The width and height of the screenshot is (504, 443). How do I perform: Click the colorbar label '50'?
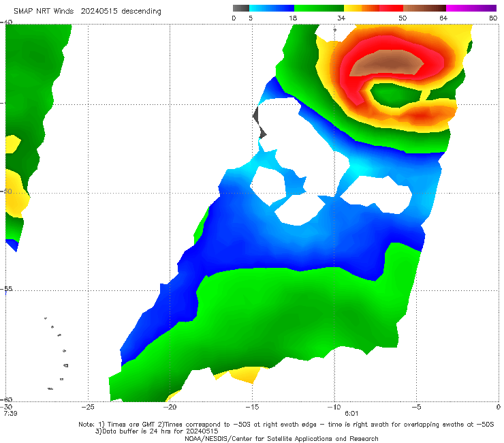[403, 18]
